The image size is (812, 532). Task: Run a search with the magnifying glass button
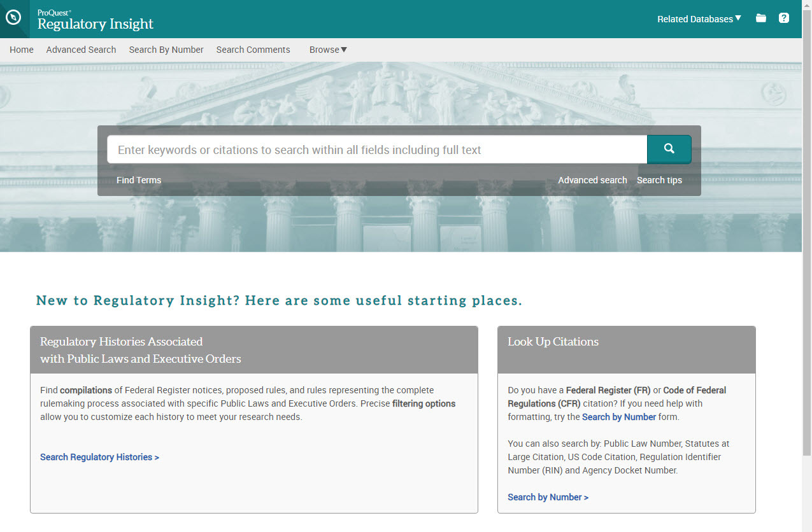(669, 148)
